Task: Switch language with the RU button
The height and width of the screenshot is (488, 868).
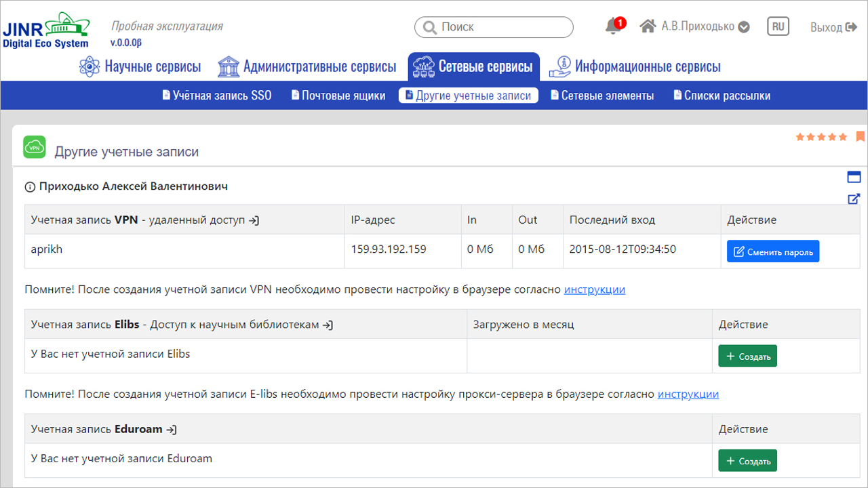Action: tap(778, 26)
